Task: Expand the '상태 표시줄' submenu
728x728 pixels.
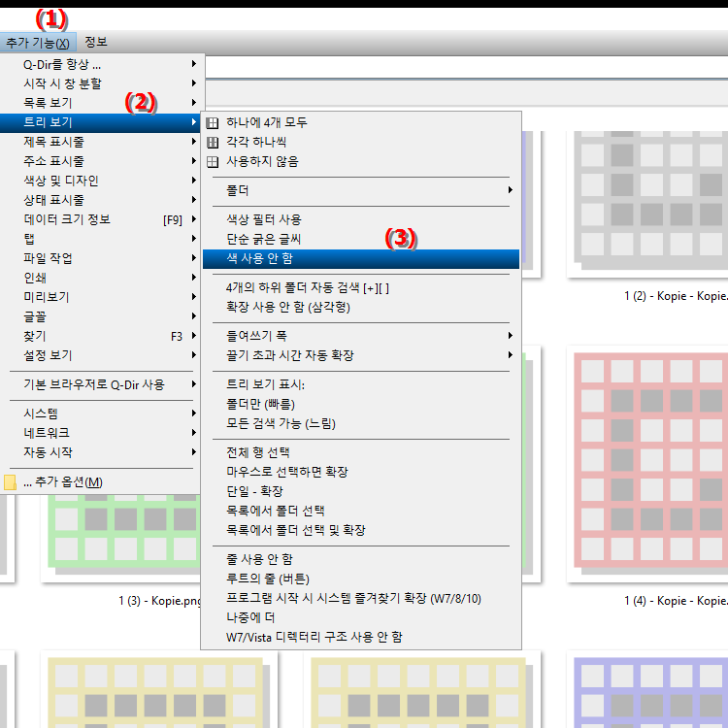Action: 100,200
